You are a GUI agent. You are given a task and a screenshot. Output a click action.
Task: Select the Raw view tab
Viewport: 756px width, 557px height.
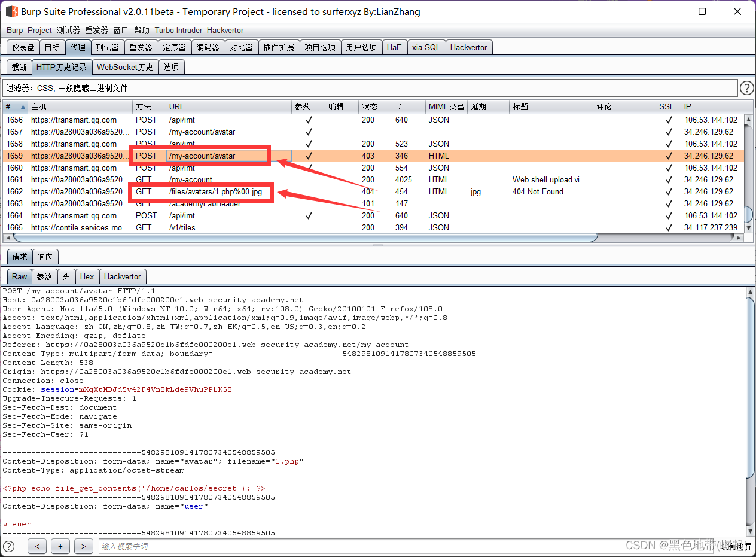(x=20, y=276)
